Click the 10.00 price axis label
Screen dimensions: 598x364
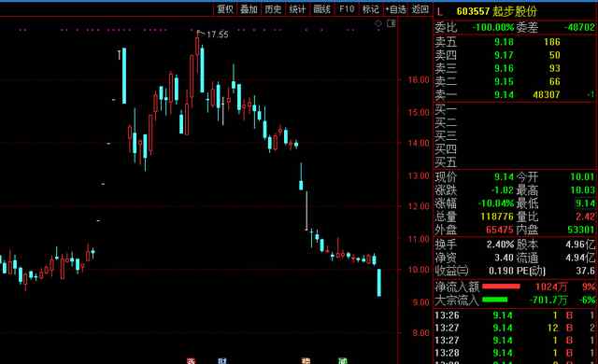coord(419,270)
